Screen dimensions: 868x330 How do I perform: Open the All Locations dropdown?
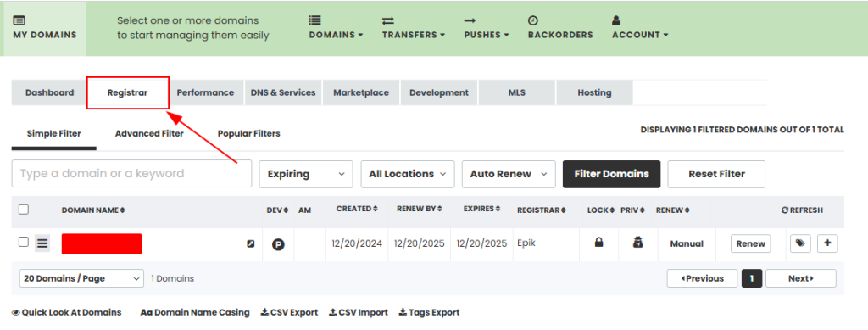pos(408,174)
